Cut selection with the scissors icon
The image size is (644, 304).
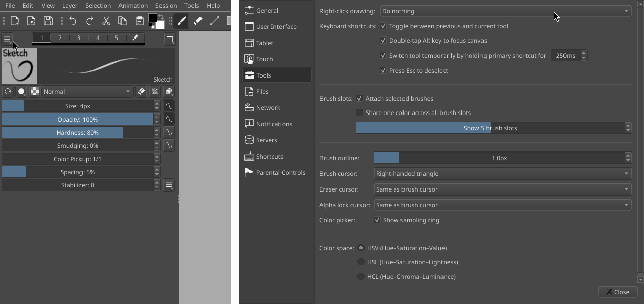pyautogui.click(x=106, y=21)
